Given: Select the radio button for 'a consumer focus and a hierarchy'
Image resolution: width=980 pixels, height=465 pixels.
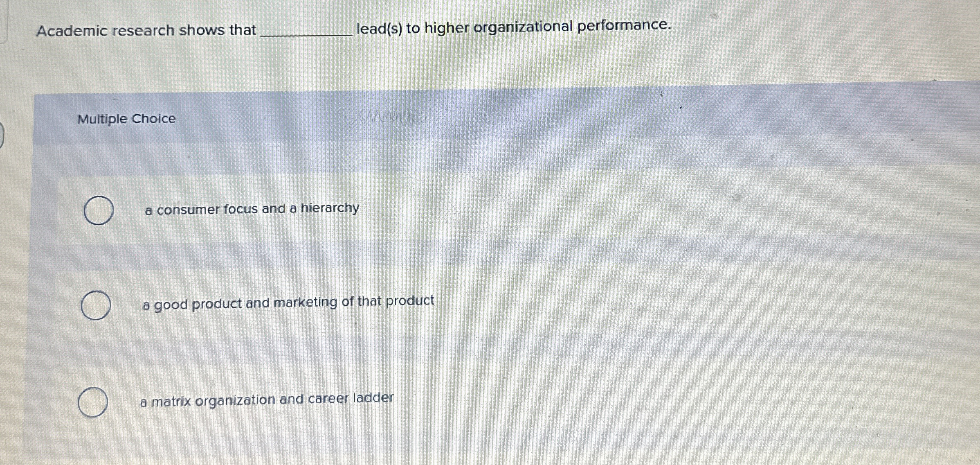Looking at the screenshot, I should [98, 210].
